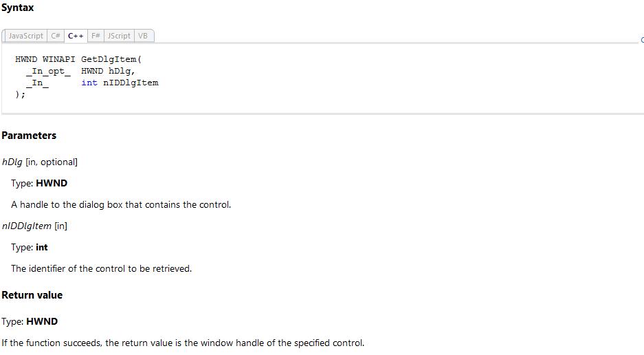Click the _In_opt_ annotation in the code
Screen dimensions: 644x355
tap(48, 71)
